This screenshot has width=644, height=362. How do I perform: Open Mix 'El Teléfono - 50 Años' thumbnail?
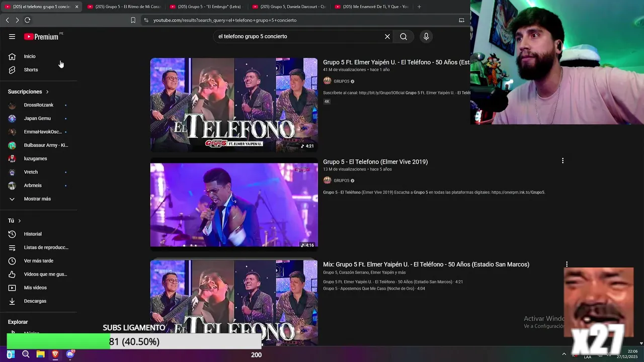(234, 302)
